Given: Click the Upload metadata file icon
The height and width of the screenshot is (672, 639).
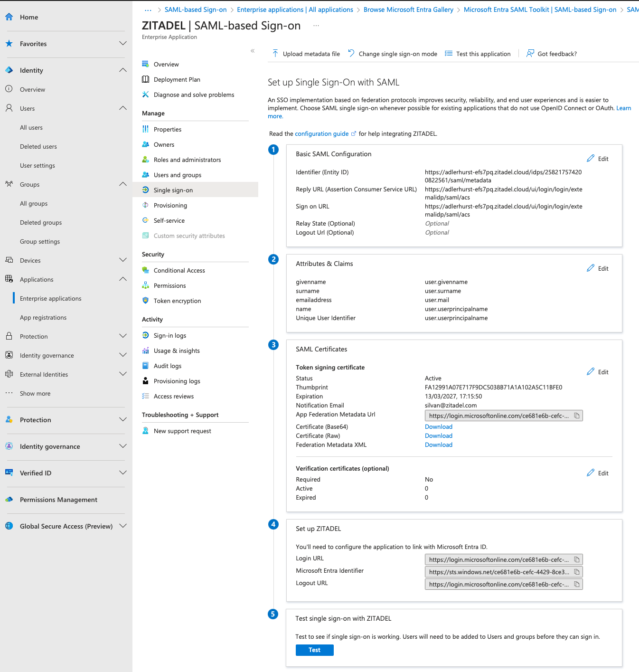Looking at the screenshot, I should 275,54.
